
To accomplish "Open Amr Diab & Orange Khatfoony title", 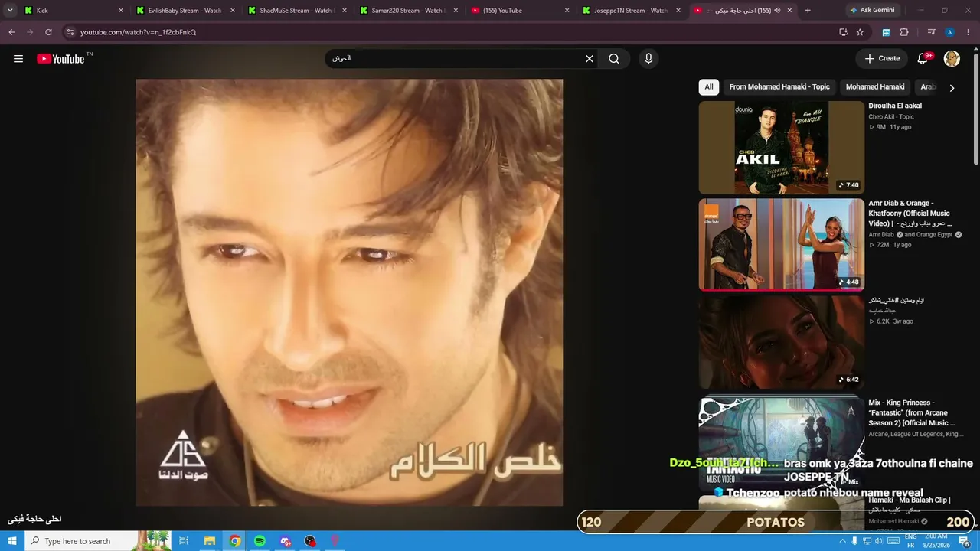I will click(910, 214).
